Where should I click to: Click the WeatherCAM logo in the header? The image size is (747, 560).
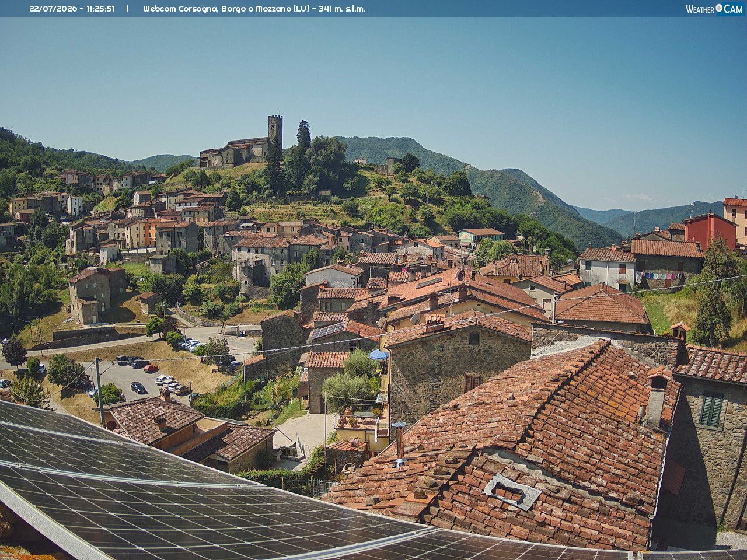point(714,9)
